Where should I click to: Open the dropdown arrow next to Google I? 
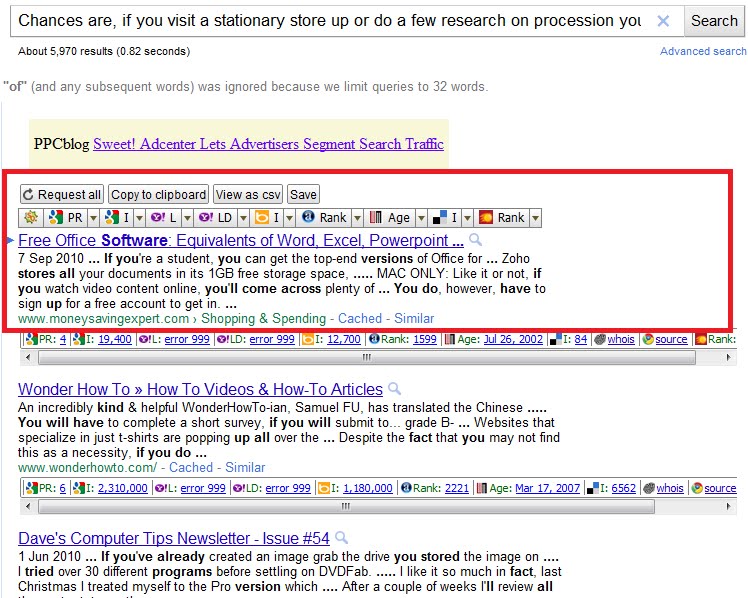139,218
